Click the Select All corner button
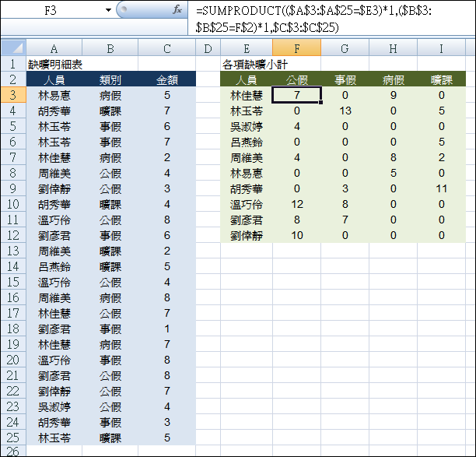Image resolution: width=476 pixels, height=457 pixels. point(13,48)
